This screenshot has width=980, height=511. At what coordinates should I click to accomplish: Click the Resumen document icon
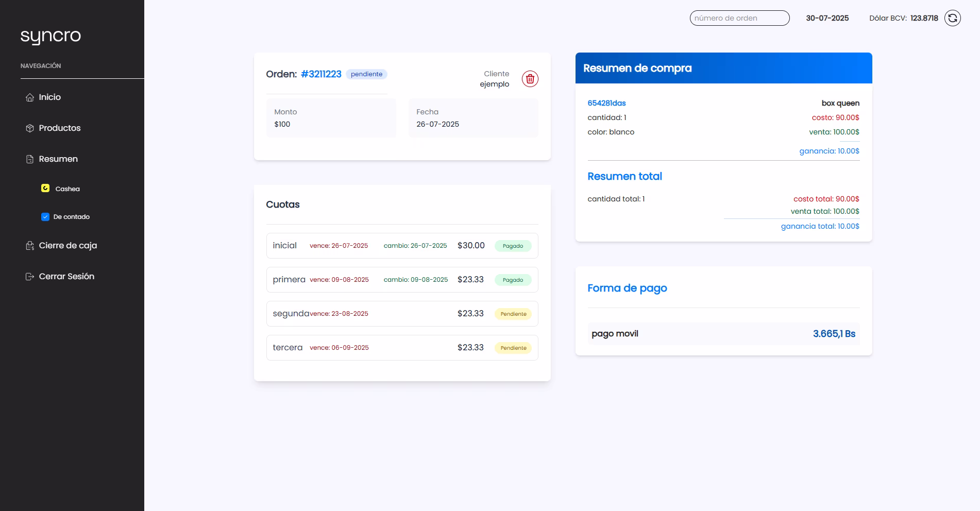pos(30,159)
